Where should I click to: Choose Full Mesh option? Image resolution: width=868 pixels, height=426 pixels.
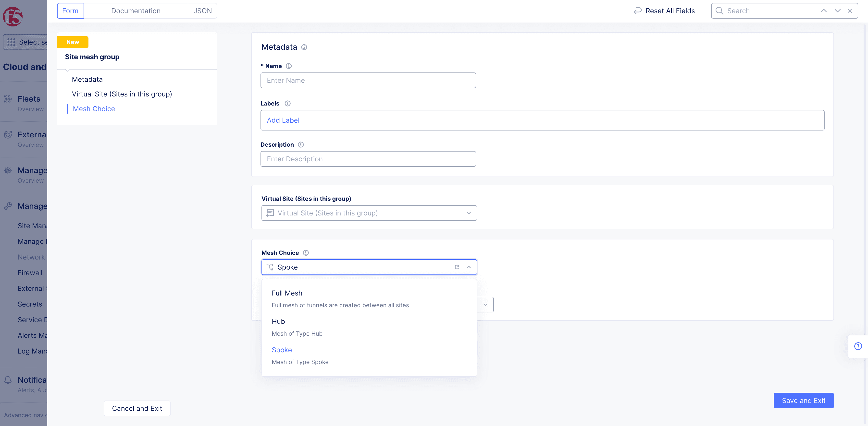[x=287, y=293]
